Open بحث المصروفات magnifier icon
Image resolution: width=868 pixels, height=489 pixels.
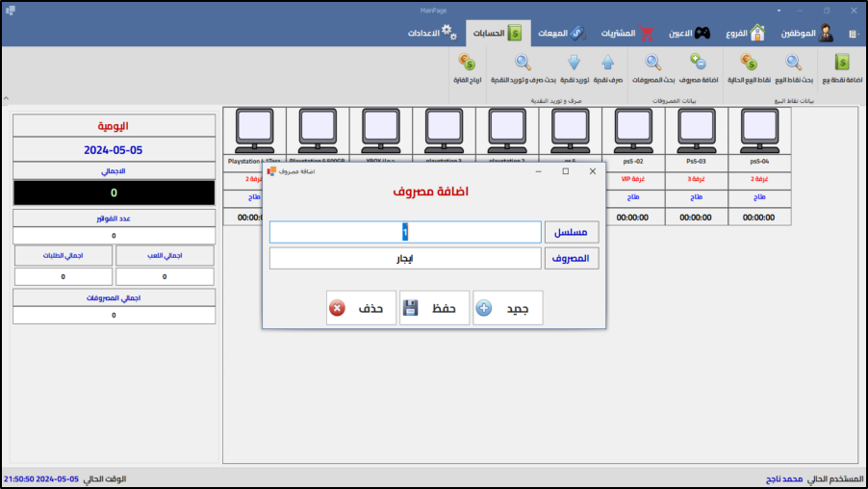(653, 64)
